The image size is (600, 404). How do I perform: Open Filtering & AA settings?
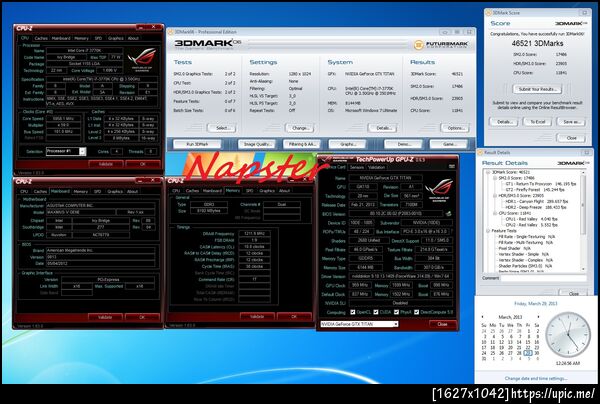(x=301, y=144)
